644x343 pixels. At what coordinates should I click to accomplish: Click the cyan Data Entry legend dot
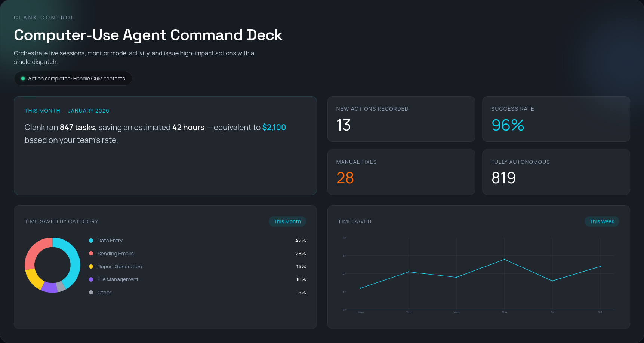pyautogui.click(x=91, y=241)
